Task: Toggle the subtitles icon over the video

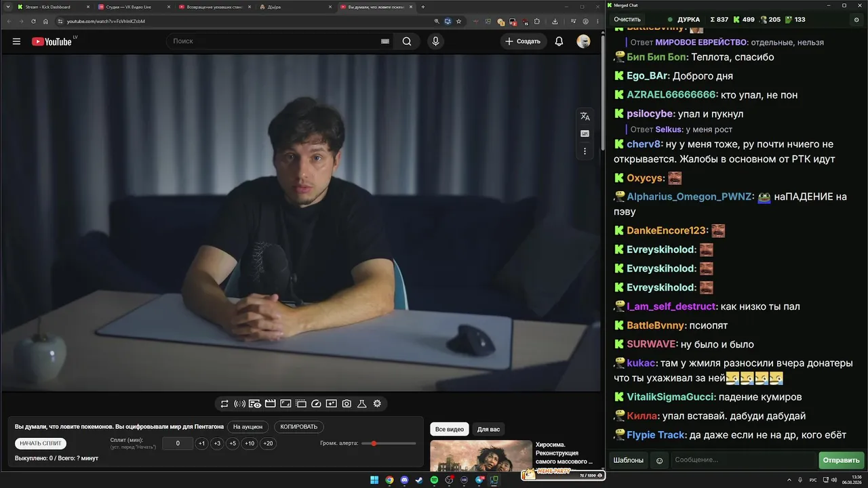Action: pos(585,134)
